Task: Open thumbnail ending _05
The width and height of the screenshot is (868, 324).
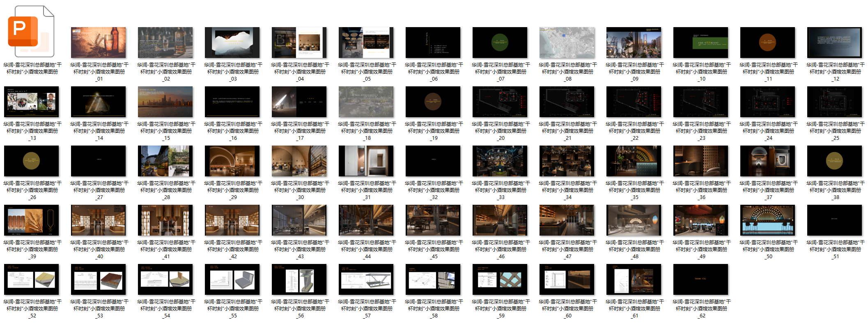Action: click(366, 43)
